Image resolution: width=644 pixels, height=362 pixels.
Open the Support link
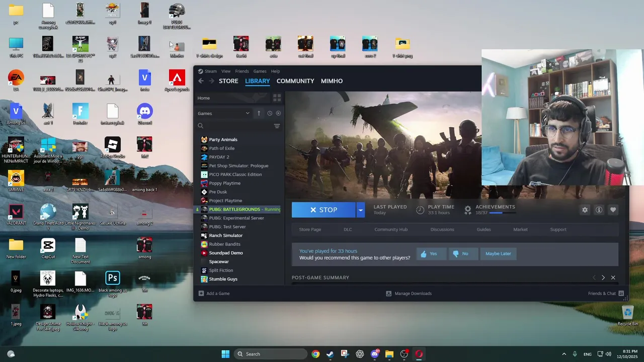click(558, 230)
